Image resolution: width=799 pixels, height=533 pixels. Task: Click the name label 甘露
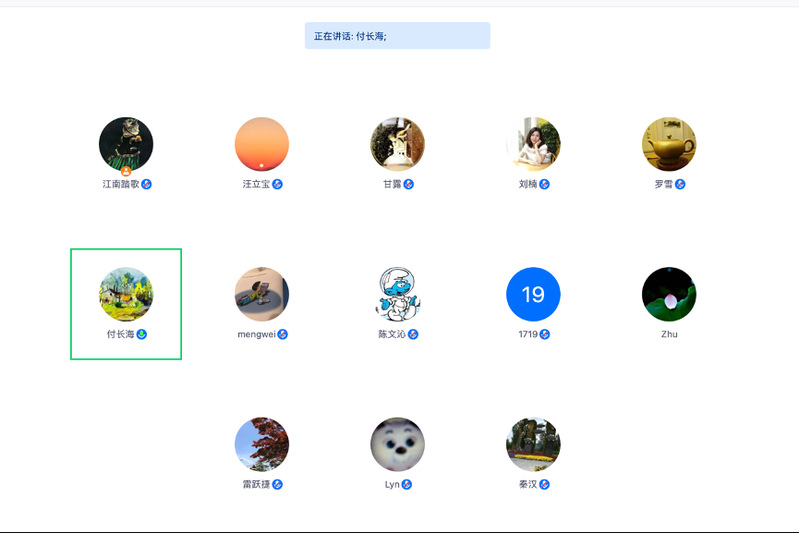(x=392, y=184)
